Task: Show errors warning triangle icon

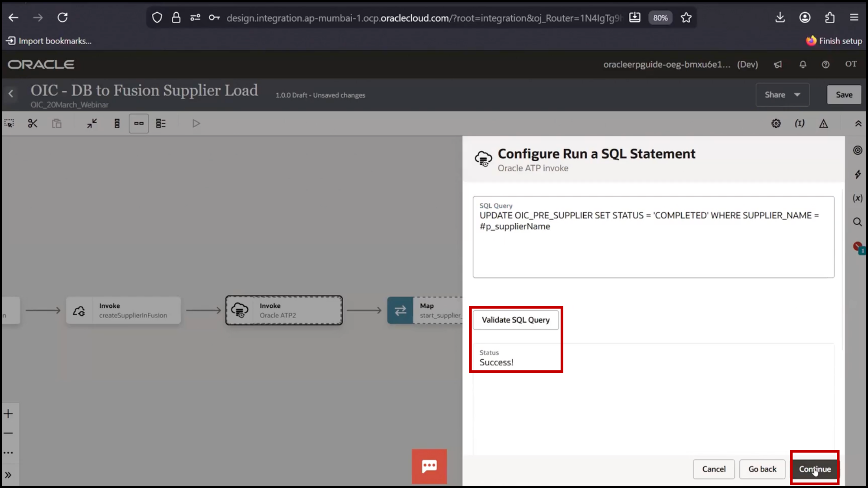Action: click(x=824, y=123)
